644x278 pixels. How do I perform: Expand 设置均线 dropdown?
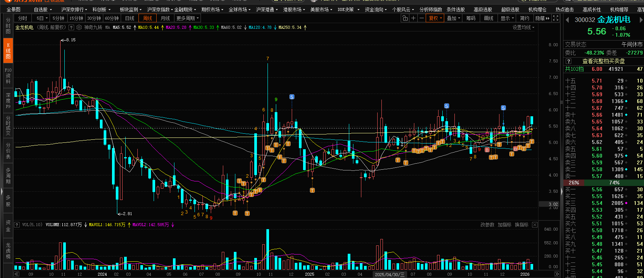(523, 27)
